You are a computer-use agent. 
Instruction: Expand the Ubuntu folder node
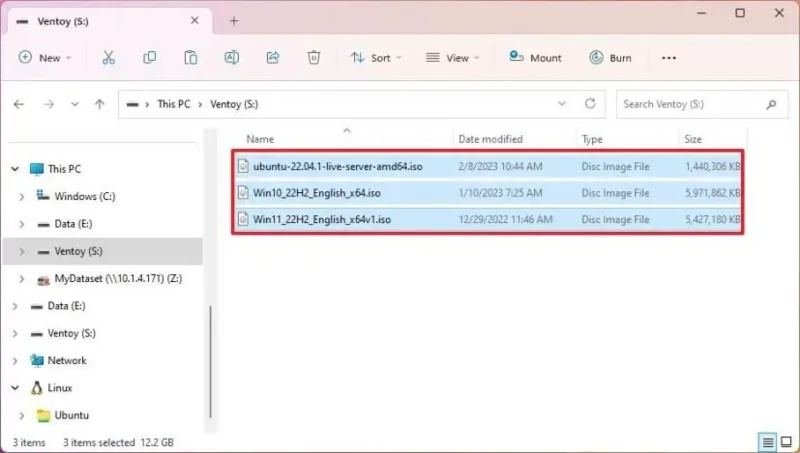pyautogui.click(x=21, y=416)
